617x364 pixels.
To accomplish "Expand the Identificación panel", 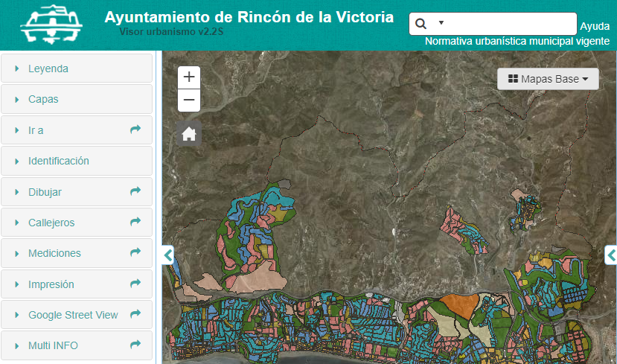I will point(77,161).
